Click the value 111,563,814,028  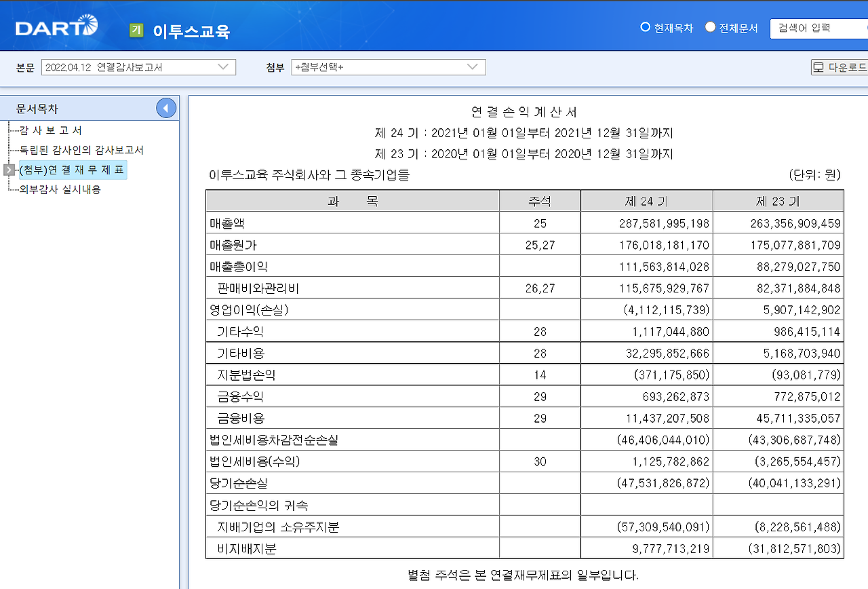pyautogui.click(x=665, y=267)
